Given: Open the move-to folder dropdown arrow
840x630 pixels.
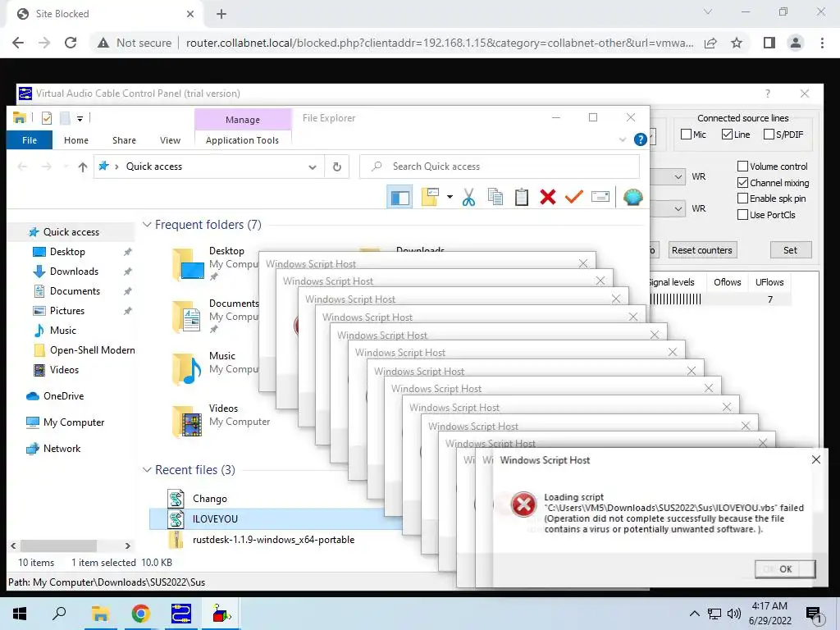Looking at the screenshot, I should pyautogui.click(x=450, y=197).
